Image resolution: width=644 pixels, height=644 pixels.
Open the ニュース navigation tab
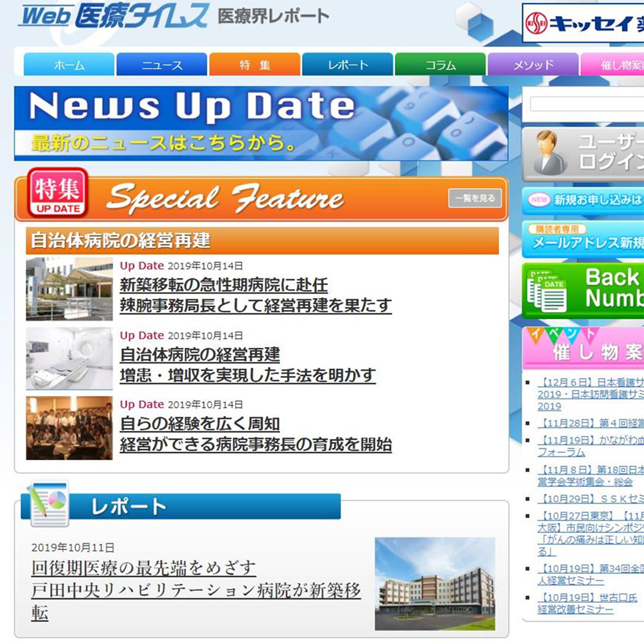coord(162,64)
